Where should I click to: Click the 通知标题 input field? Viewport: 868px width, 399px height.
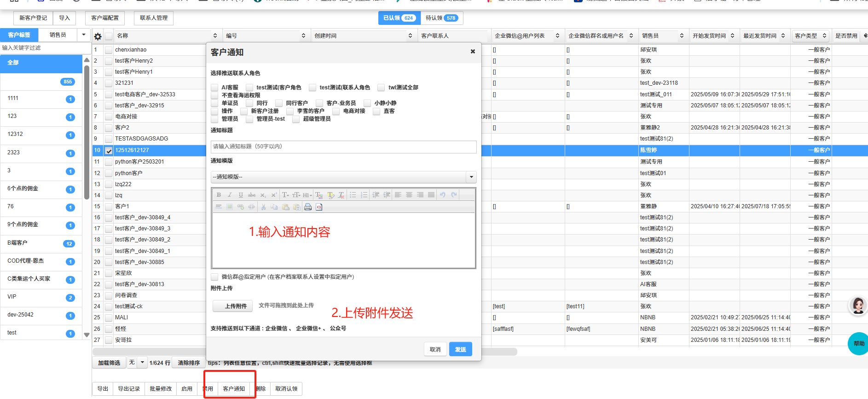[343, 147]
